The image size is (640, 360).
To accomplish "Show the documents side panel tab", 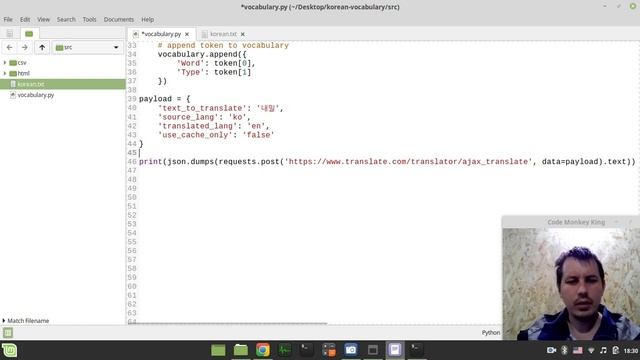I will pos(10,33).
